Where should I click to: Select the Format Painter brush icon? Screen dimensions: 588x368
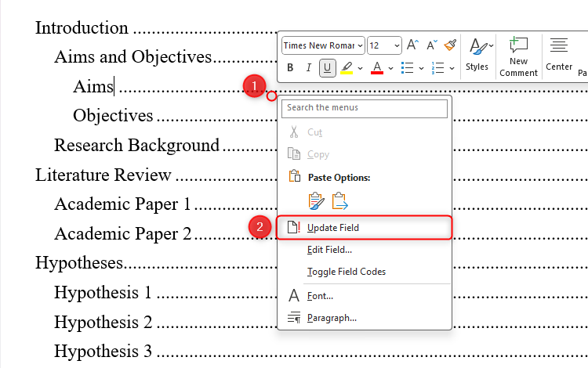tap(450, 45)
